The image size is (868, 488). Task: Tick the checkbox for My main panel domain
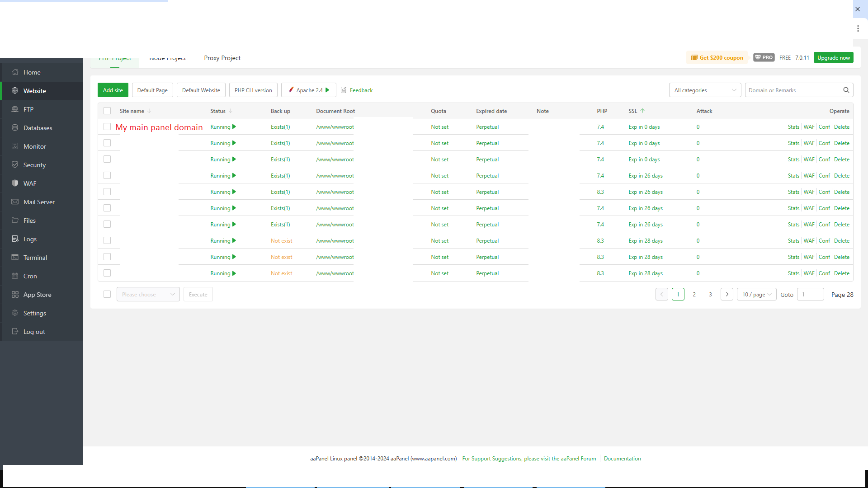(x=107, y=127)
